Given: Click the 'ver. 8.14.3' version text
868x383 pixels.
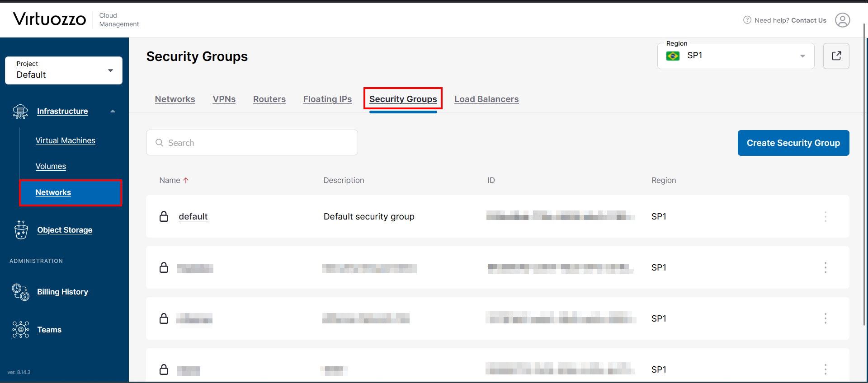Looking at the screenshot, I should click(19, 372).
